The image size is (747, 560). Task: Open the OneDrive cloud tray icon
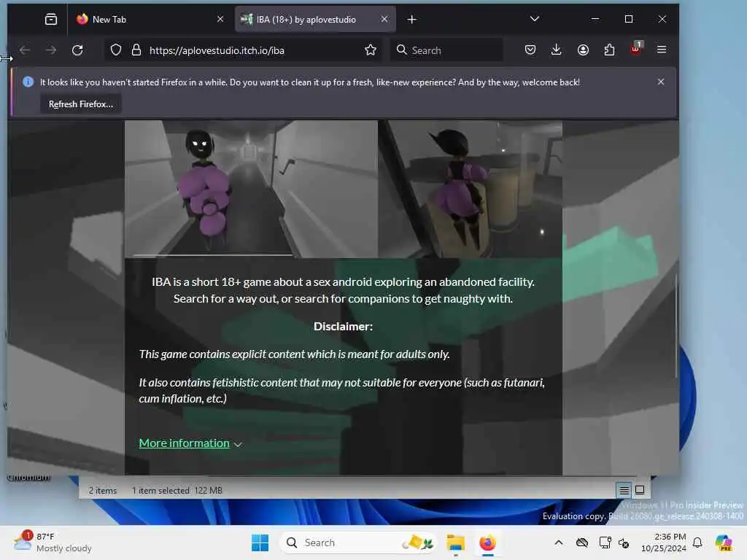coord(581,542)
